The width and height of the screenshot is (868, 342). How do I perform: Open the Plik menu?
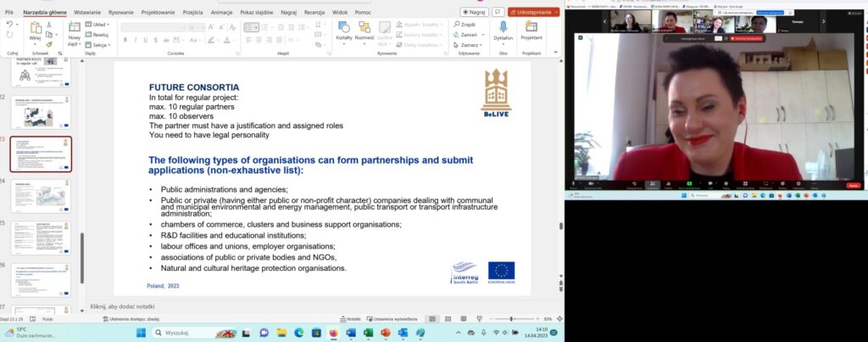(x=8, y=12)
